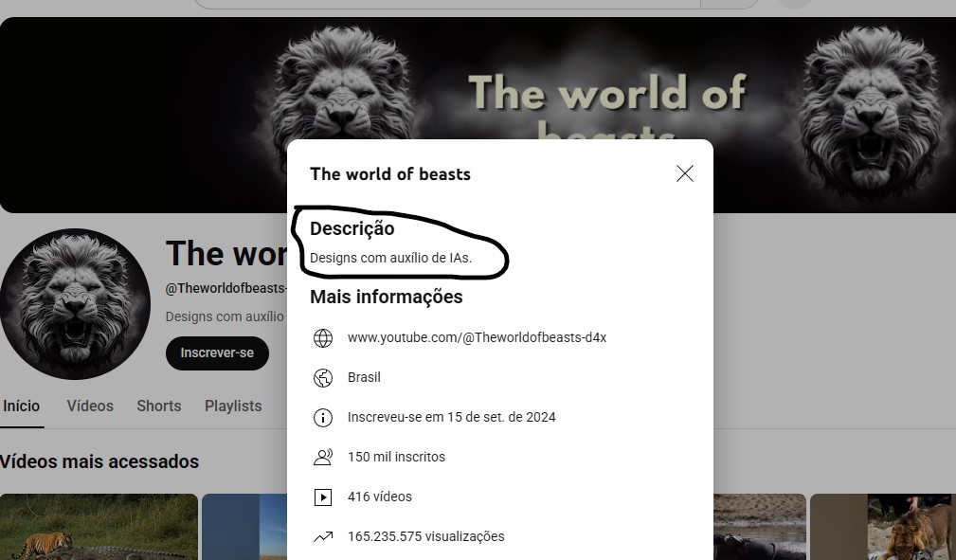
Task: Click the globe icon beside channel URL
Action: tap(323, 338)
